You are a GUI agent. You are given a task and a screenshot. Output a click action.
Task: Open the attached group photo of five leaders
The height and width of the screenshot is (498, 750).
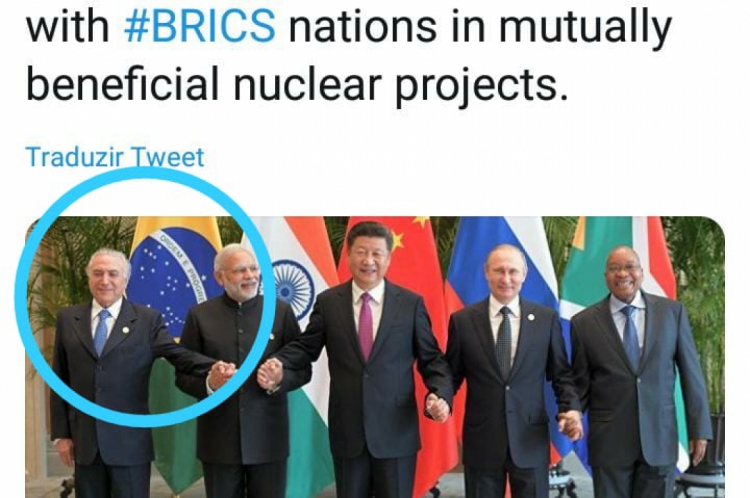pyautogui.click(x=375, y=357)
